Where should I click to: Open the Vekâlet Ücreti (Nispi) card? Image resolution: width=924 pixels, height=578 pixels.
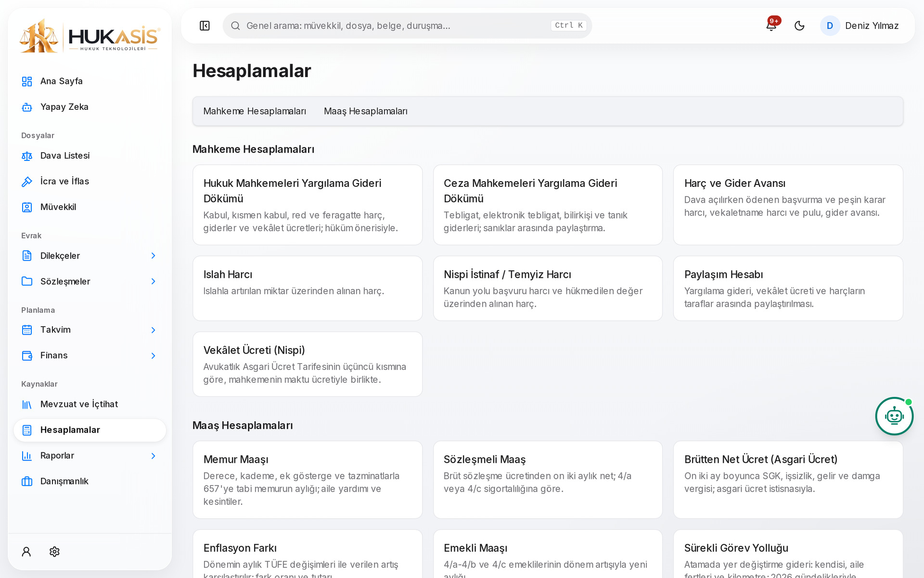click(x=308, y=364)
